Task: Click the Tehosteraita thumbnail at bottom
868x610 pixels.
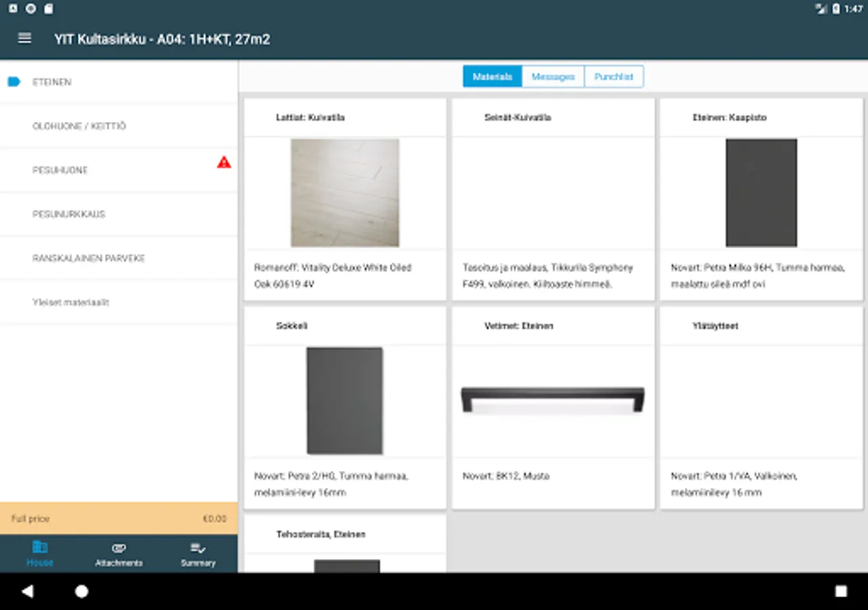Action: click(x=347, y=566)
